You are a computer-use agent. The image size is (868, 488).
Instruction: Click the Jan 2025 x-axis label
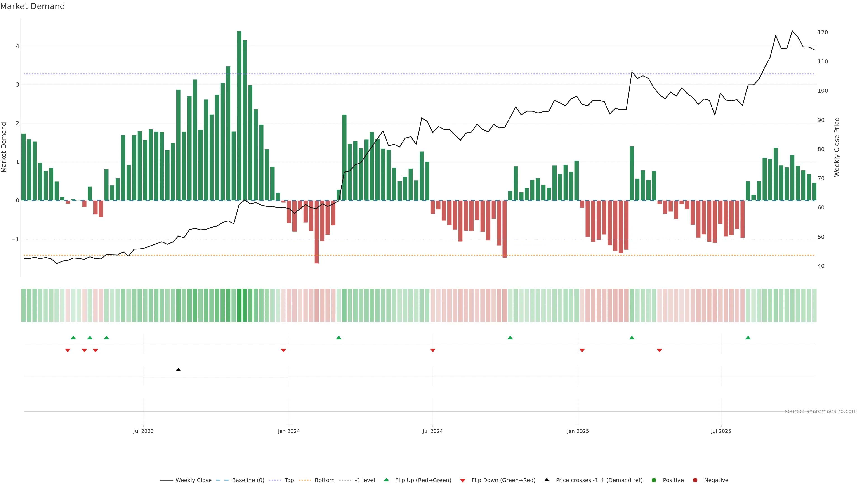tap(578, 431)
